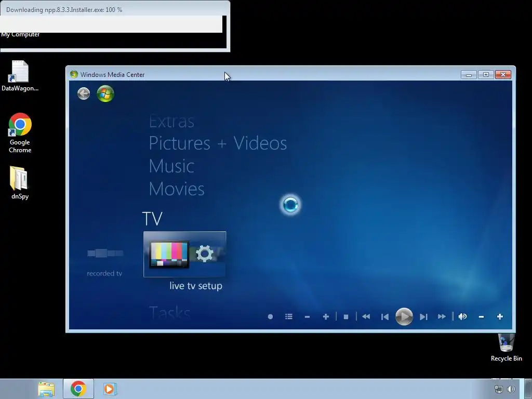Start playback with the Play button
This screenshot has height=399, width=532.
404,316
